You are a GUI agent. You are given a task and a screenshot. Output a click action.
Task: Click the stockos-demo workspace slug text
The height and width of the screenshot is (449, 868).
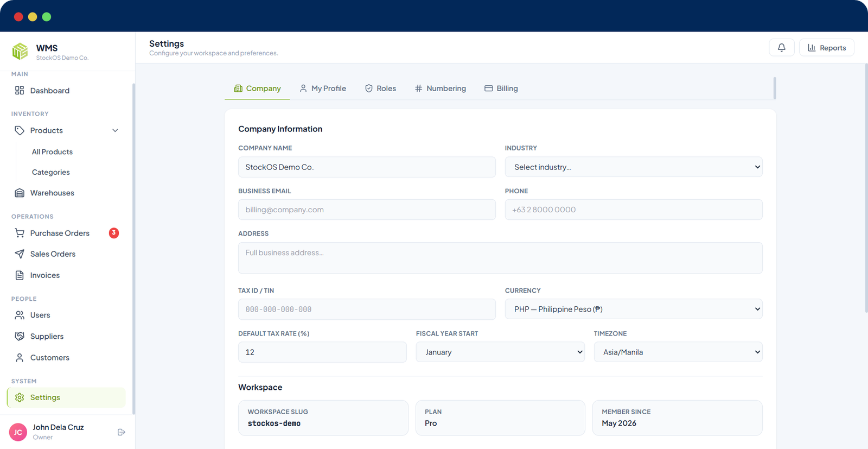coord(274,423)
